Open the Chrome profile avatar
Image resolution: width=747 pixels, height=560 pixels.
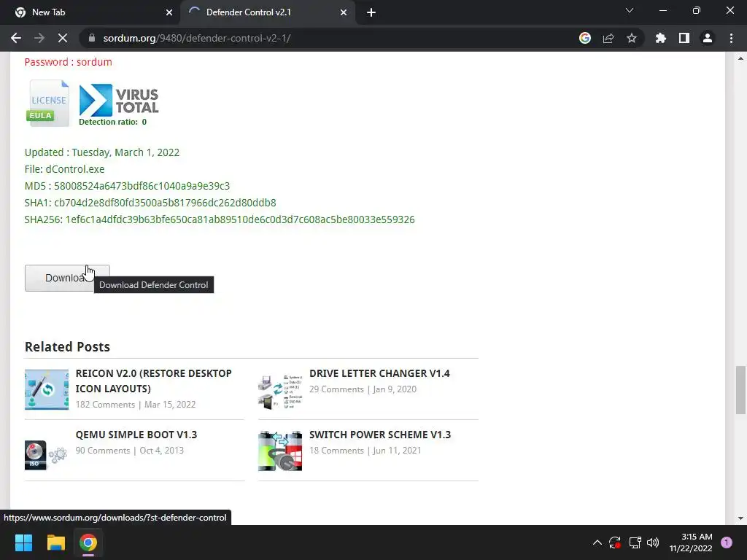(x=708, y=38)
